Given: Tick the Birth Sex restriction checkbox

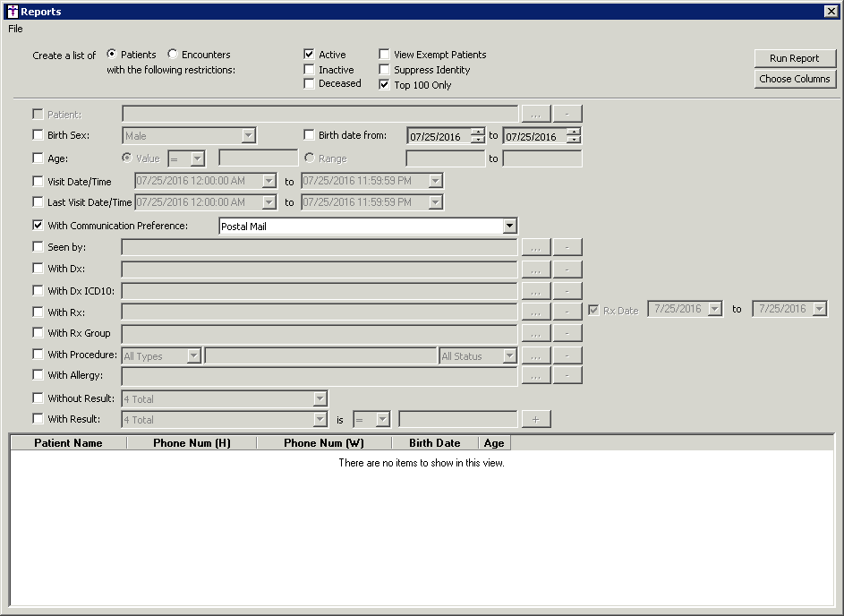Looking at the screenshot, I should point(38,135).
